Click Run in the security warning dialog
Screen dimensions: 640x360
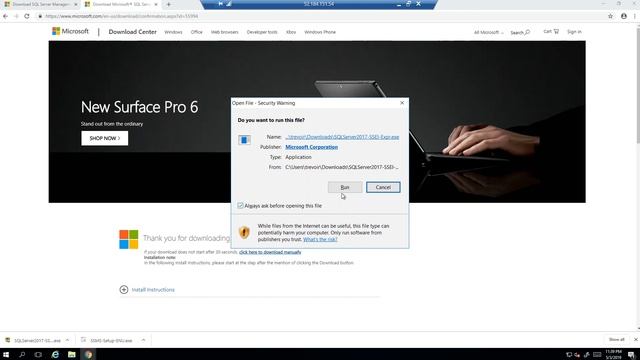[x=344, y=187]
